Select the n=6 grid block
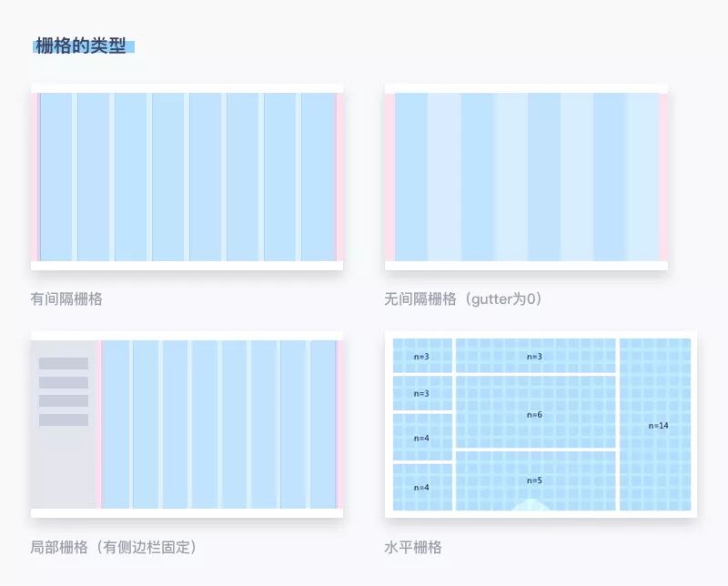This screenshot has height=586, width=728. coord(536,410)
